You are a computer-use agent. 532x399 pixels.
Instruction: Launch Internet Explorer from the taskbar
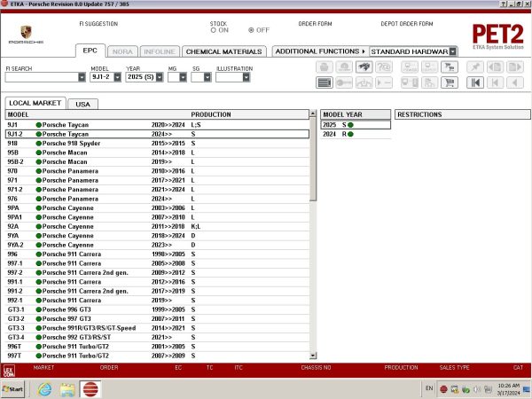click(x=45, y=389)
